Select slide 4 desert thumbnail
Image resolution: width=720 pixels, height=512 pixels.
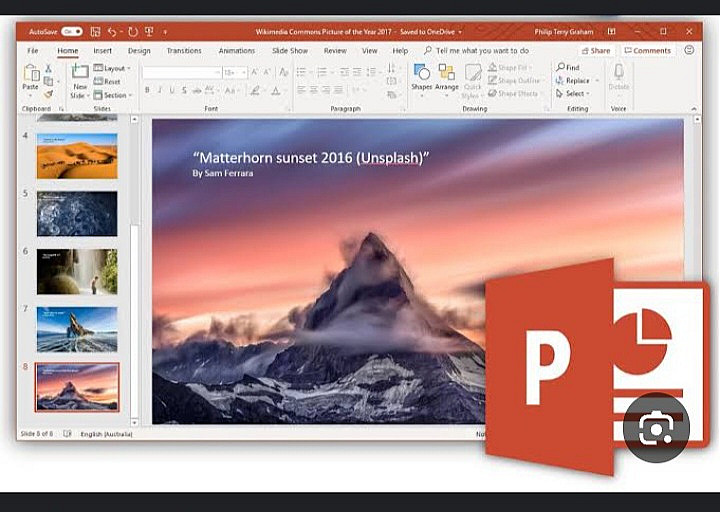point(77,156)
